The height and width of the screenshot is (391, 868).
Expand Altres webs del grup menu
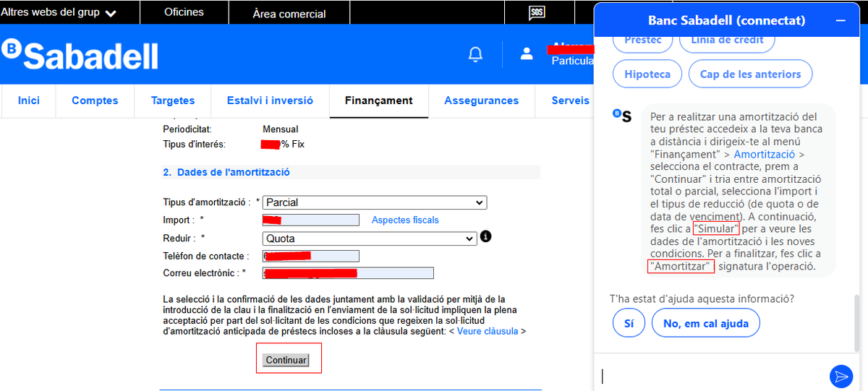(59, 12)
